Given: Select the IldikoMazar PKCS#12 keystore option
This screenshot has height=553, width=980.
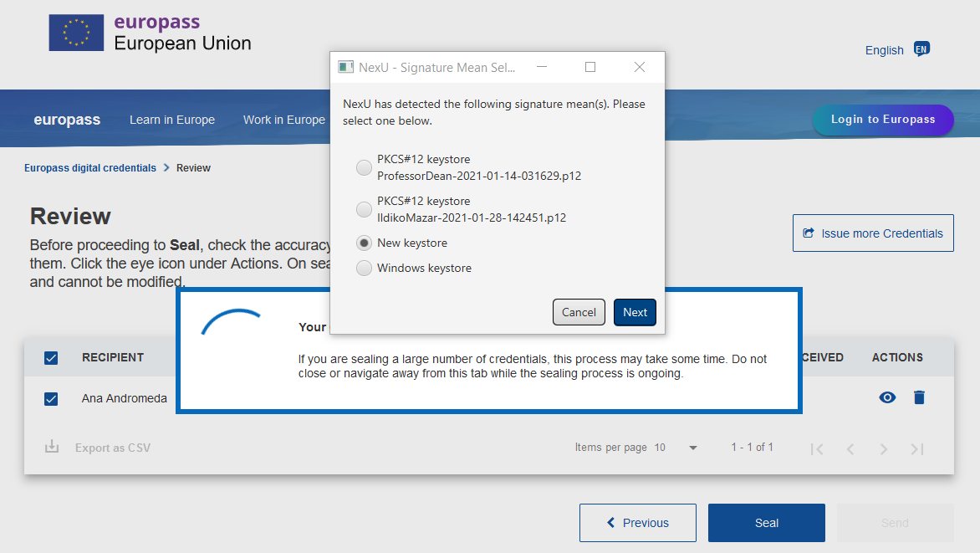Looking at the screenshot, I should (x=365, y=209).
